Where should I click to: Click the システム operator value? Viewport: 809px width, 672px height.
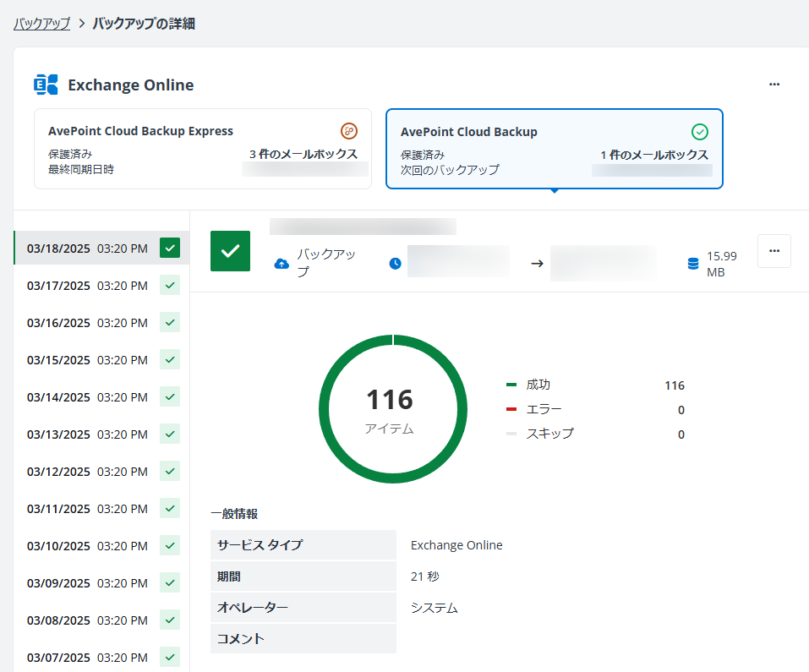pyautogui.click(x=435, y=608)
